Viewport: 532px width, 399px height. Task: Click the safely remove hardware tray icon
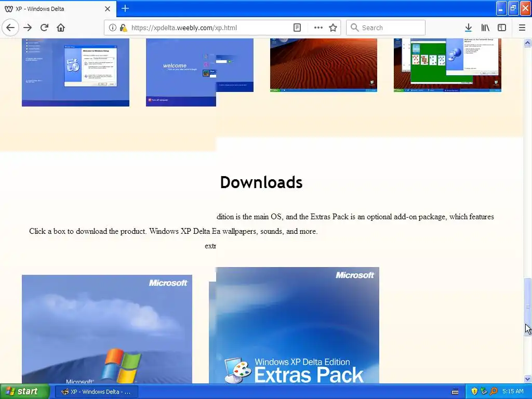click(484, 392)
